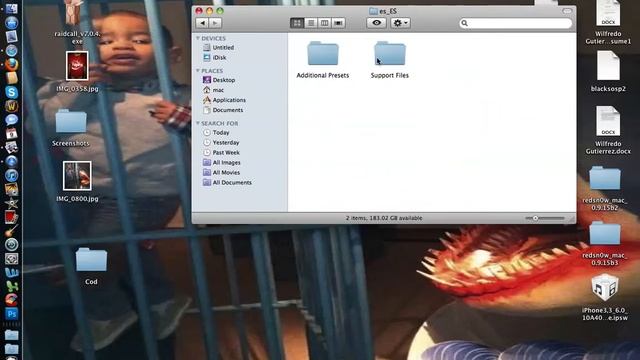This screenshot has width=640, height=360.
Task: Switch Finder to icon view
Action: point(297,23)
